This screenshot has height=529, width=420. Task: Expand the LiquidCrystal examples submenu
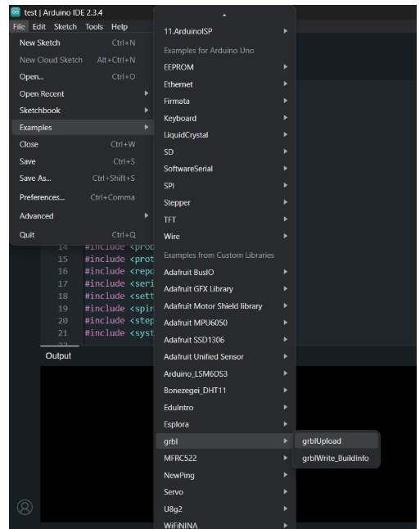click(224, 135)
